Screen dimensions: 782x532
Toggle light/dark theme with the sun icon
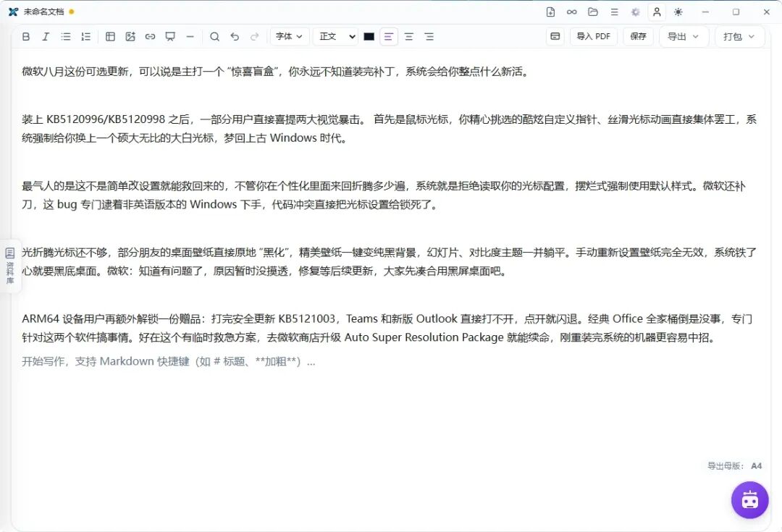coord(678,12)
